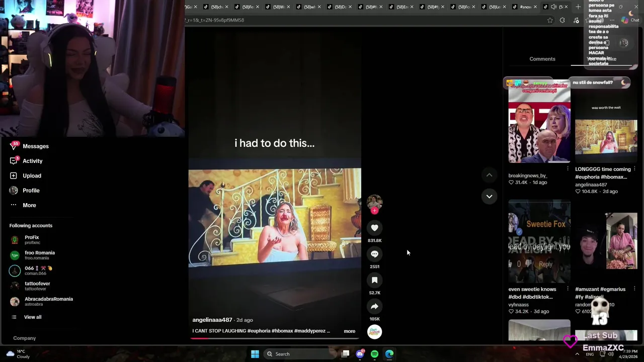Show hidden icons in system tray

pyautogui.click(x=577, y=354)
